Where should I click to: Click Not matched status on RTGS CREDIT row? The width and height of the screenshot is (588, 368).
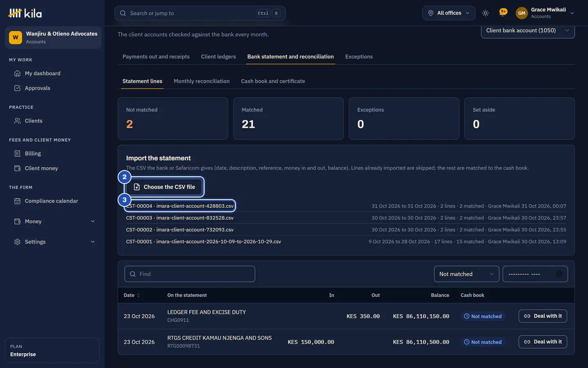click(x=483, y=342)
